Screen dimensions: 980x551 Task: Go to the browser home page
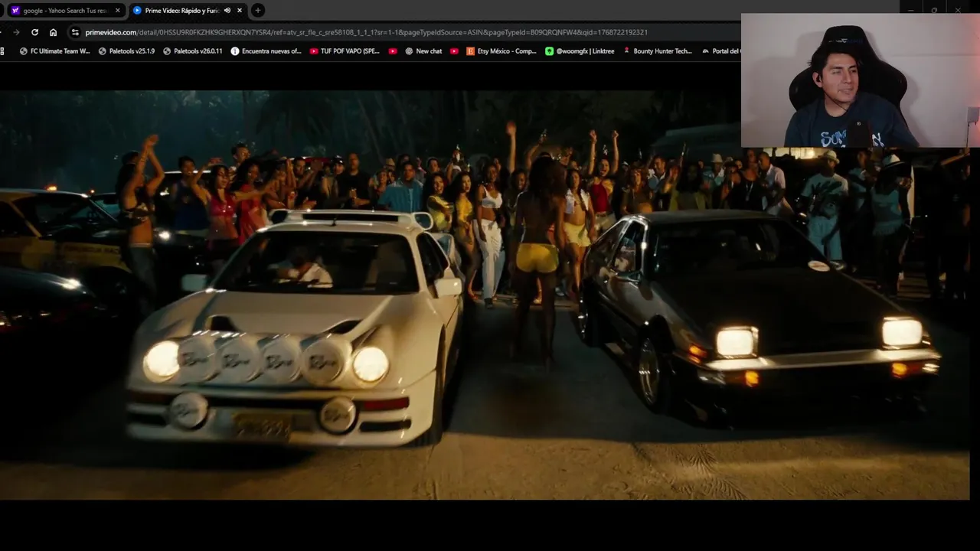click(x=53, y=32)
